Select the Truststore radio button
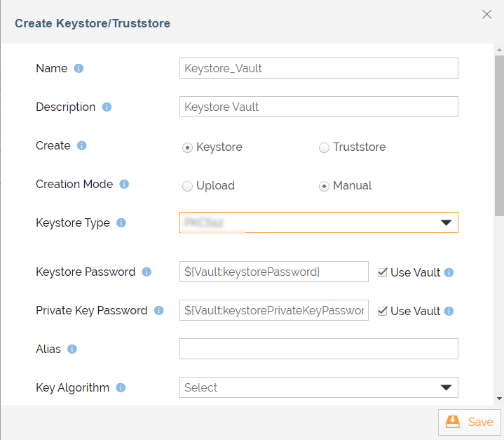The width and height of the screenshot is (504, 440). tap(324, 147)
